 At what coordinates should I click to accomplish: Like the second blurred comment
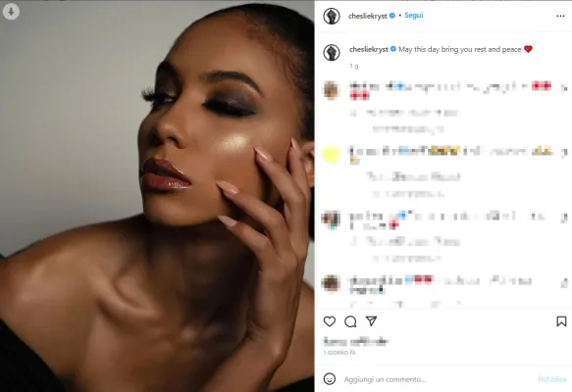point(564,152)
